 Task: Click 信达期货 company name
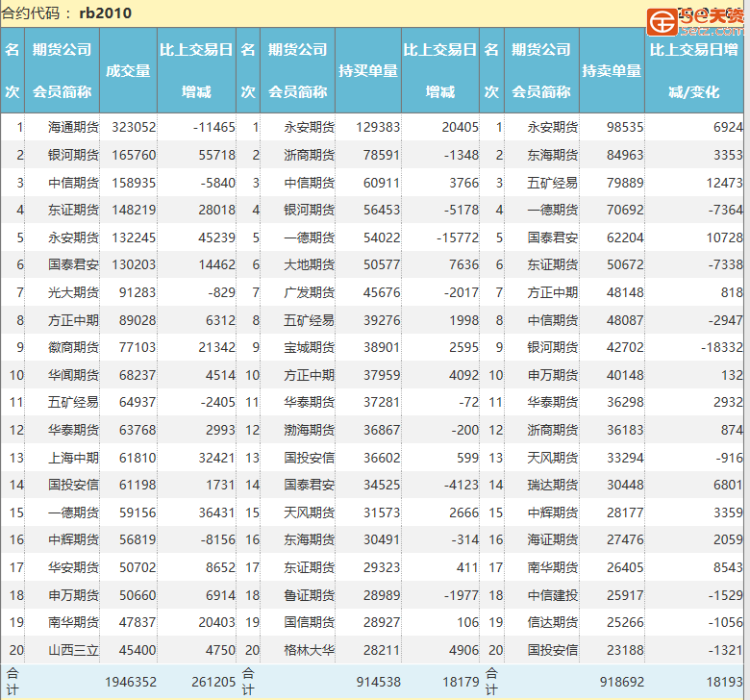click(x=553, y=622)
